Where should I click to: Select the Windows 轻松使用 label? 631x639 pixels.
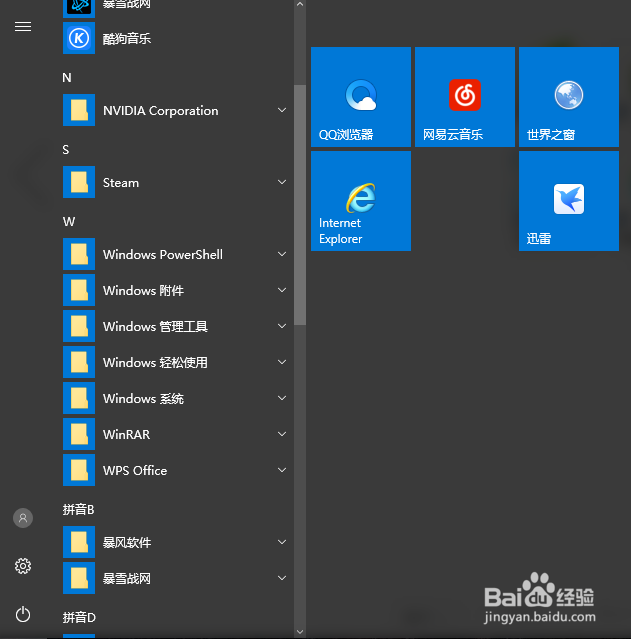click(155, 362)
